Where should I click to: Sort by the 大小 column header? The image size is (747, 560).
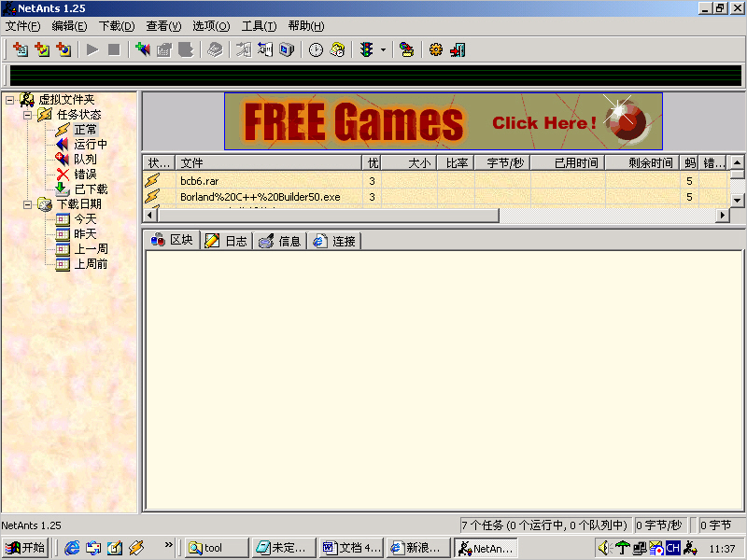click(409, 162)
